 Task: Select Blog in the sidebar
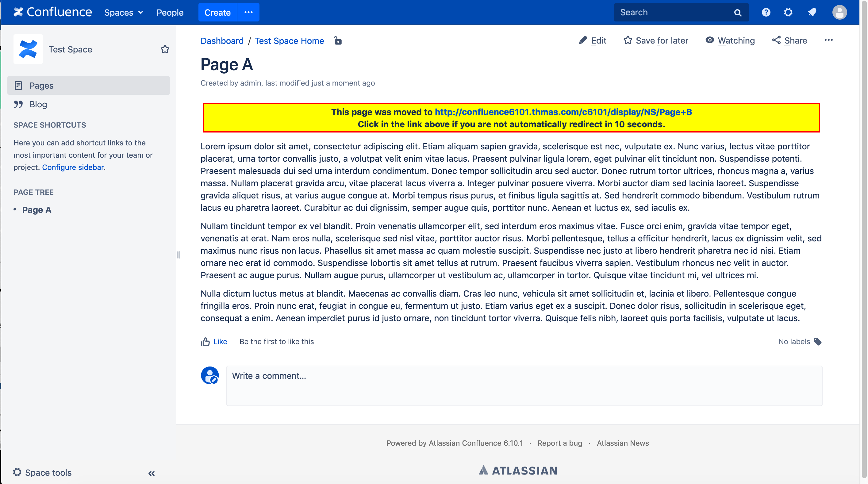coord(38,105)
